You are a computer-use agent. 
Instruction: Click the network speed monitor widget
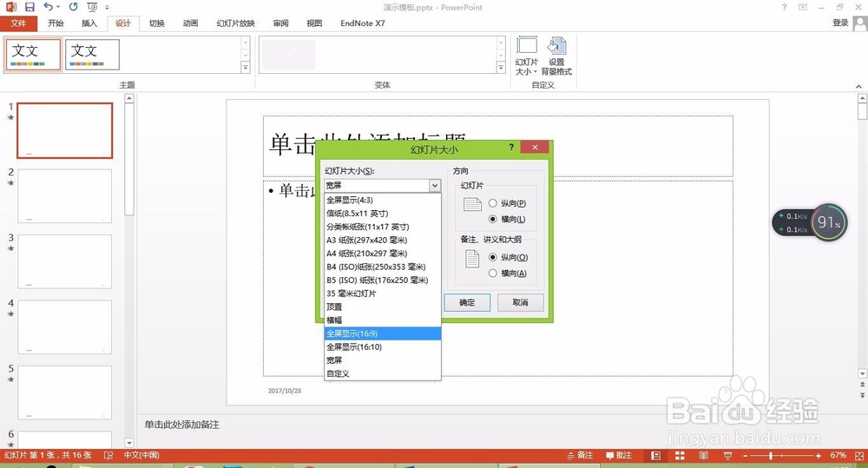[810, 222]
